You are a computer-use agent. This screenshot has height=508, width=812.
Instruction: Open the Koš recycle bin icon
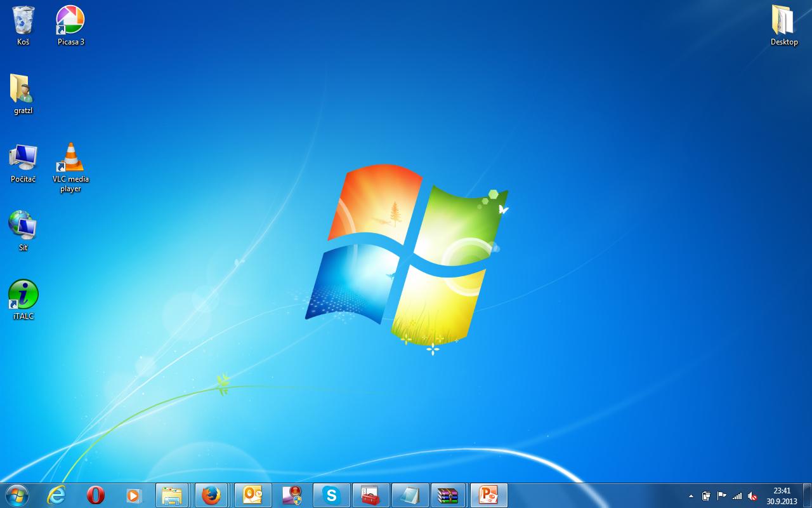[23, 25]
